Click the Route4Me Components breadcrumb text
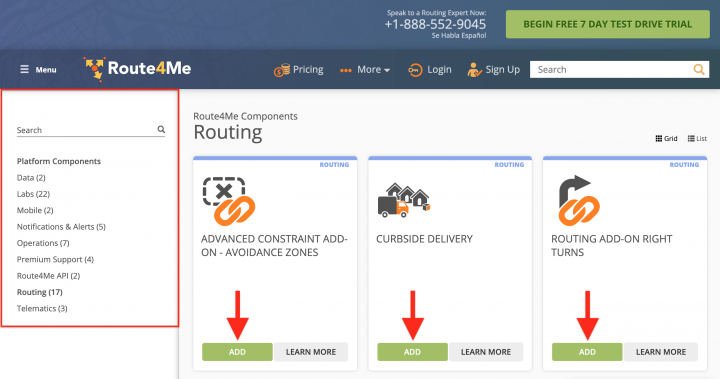720x379 pixels. point(245,116)
